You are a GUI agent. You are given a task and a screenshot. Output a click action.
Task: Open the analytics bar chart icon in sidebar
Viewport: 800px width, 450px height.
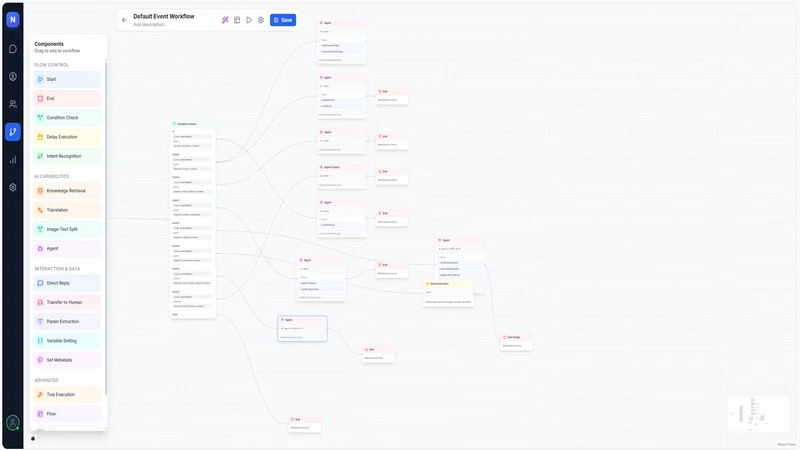coord(13,160)
